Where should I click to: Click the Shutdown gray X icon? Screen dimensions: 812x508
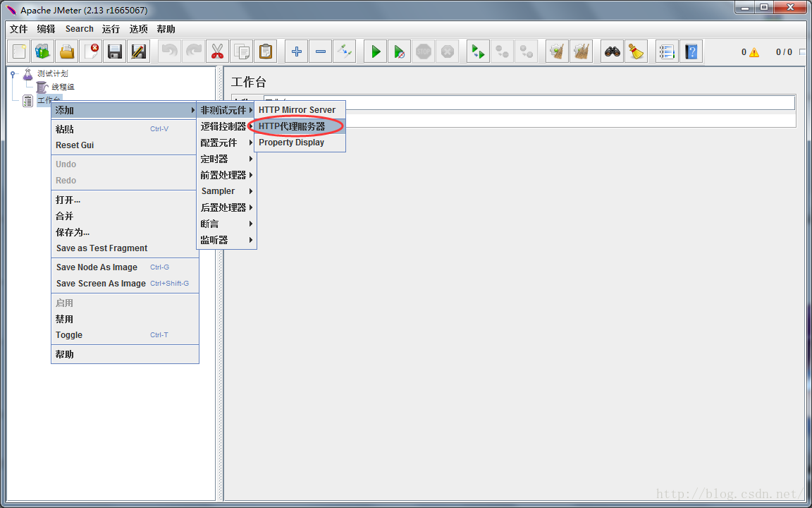(447, 52)
